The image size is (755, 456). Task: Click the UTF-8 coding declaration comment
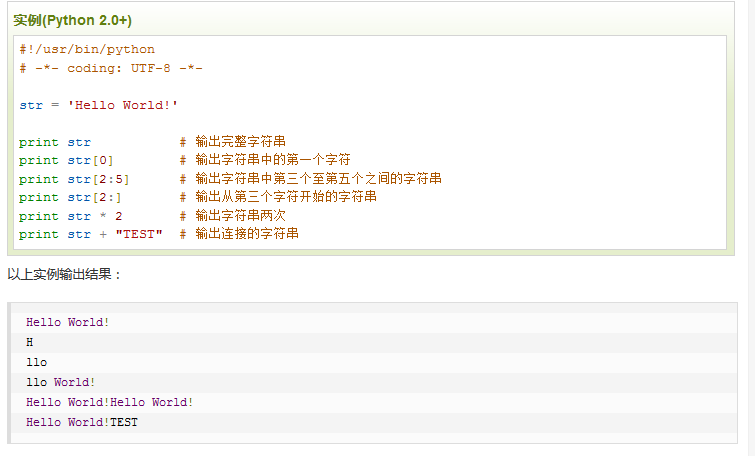coord(110,68)
